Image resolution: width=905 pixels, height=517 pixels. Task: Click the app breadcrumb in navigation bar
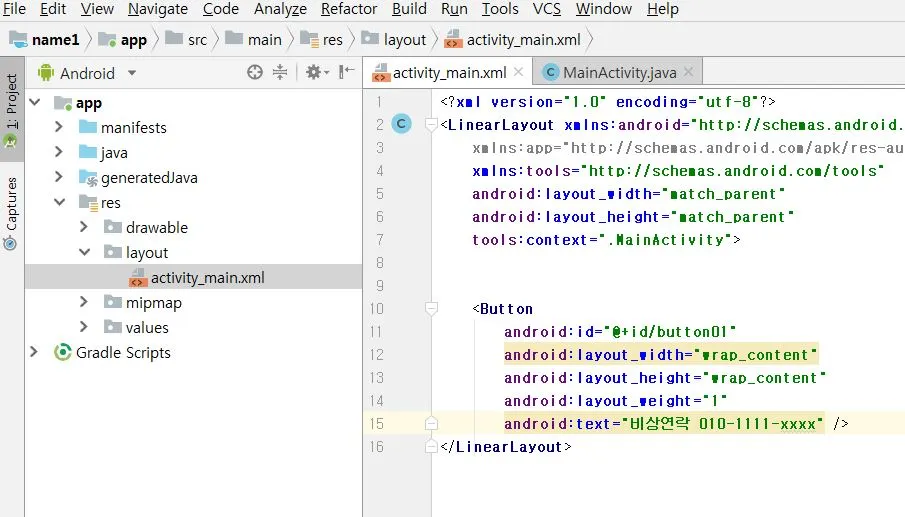[x=123, y=40]
